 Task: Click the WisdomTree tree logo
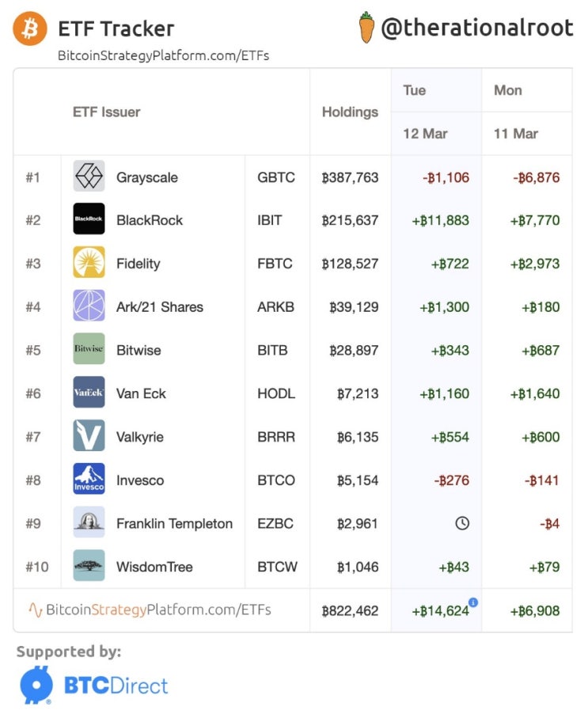pos(89,566)
